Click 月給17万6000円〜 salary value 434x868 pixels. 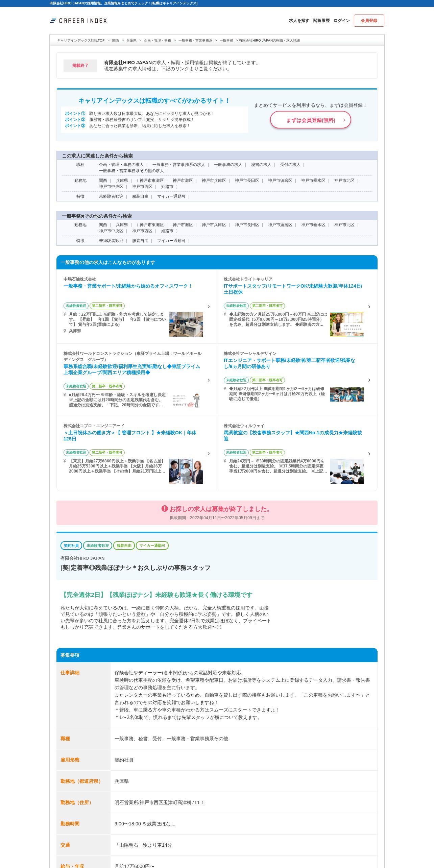tap(135, 866)
